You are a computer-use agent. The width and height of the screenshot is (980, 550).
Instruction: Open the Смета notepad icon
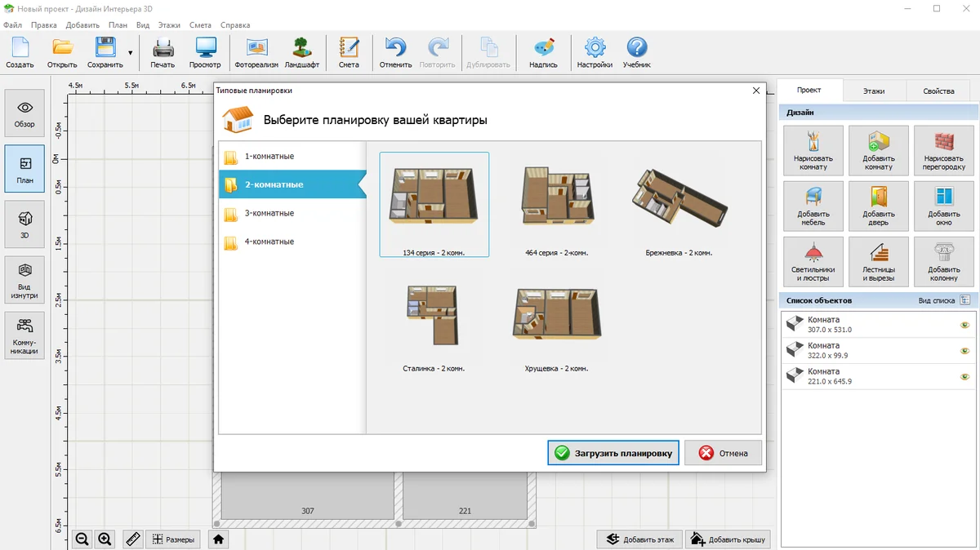click(349, 51)
